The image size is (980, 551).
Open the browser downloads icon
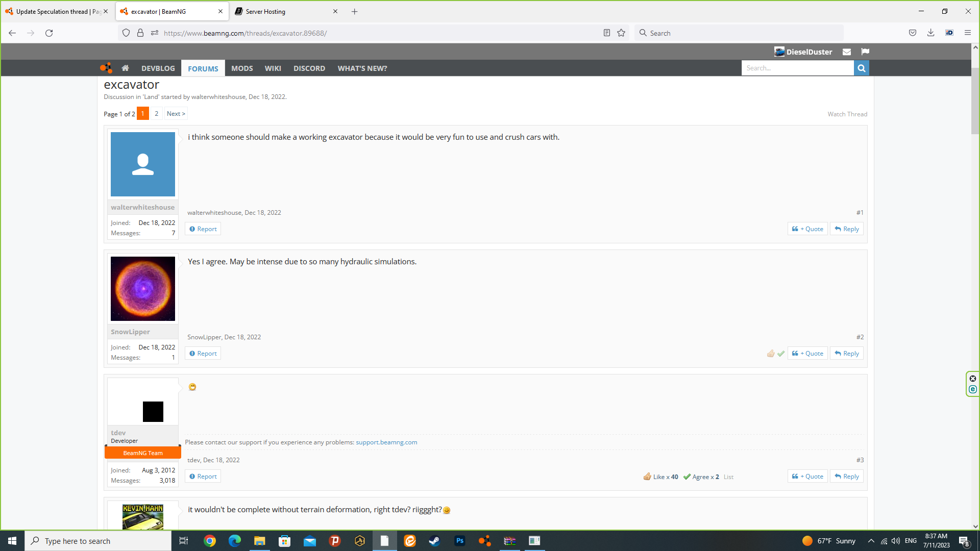tap(931, 33)
